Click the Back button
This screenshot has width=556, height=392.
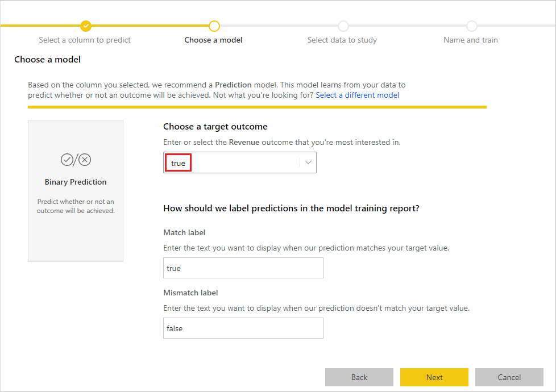359,377
